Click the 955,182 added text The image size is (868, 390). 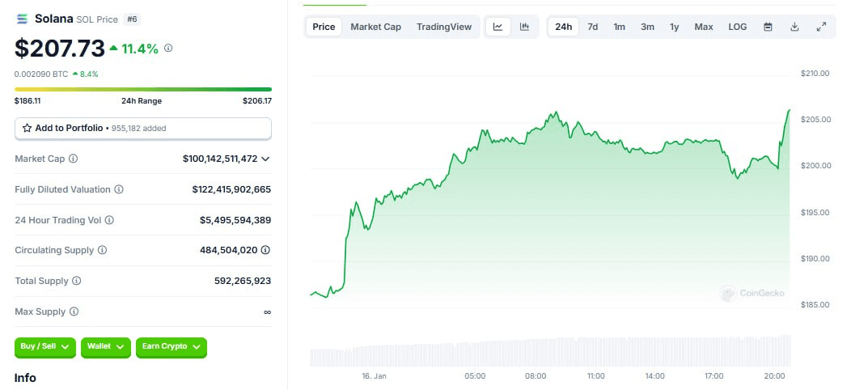coord(139,129)
